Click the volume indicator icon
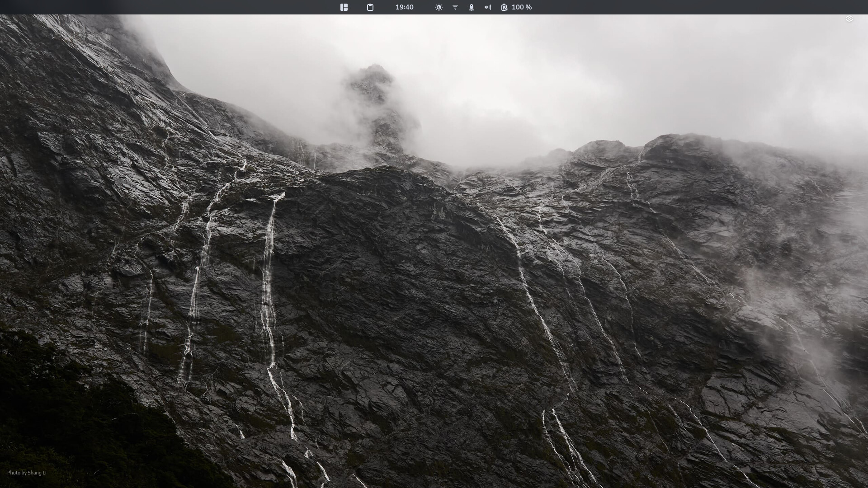Viewport: 868px width, 488px height. click(x=488, y=7)
